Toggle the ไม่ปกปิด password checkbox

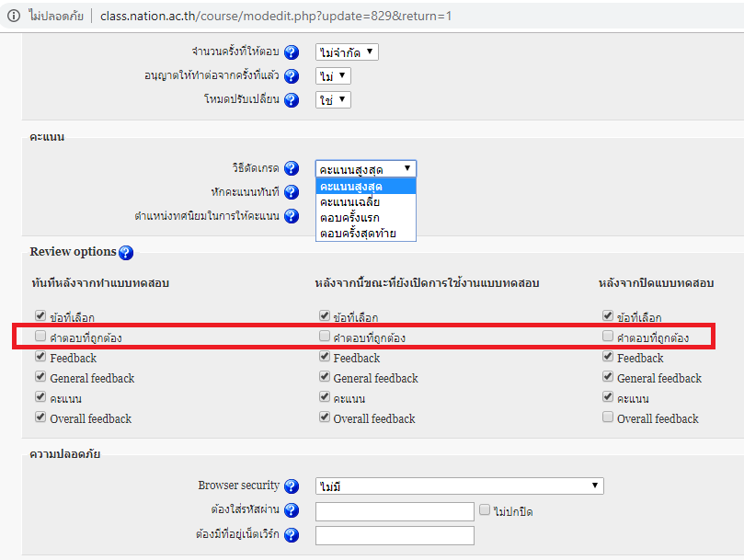[x=485, y=509]
